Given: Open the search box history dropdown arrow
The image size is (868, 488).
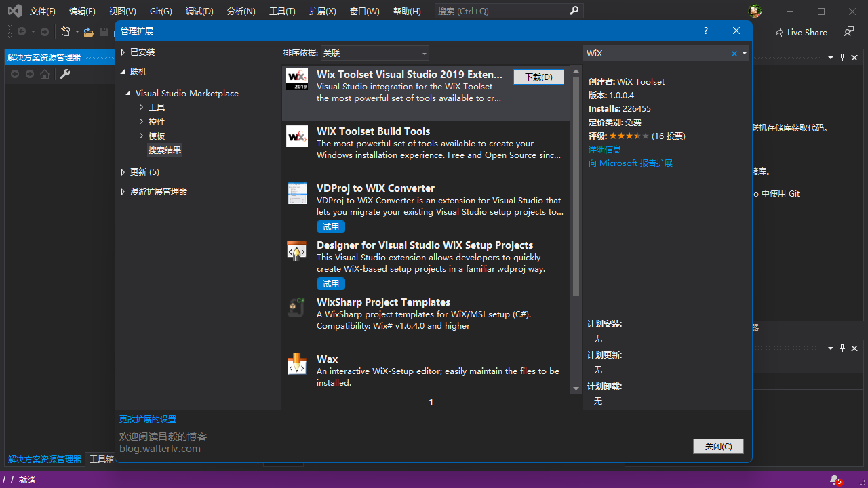Looking at the screenshot, I should 744,54.
